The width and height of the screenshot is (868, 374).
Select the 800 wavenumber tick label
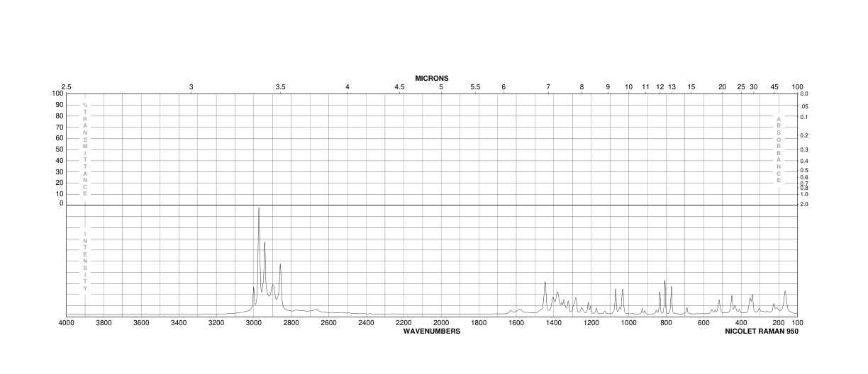pos(666,323)
